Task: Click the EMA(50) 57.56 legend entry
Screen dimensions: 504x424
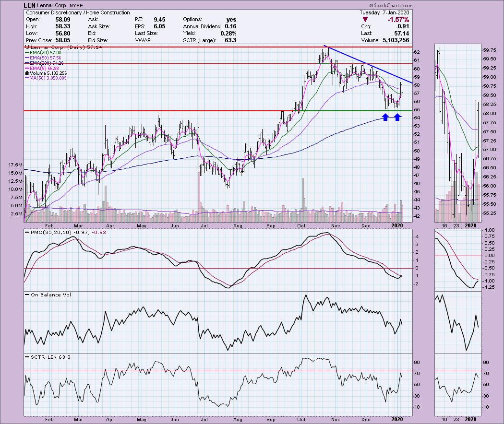Action: (x=43, y=58)
